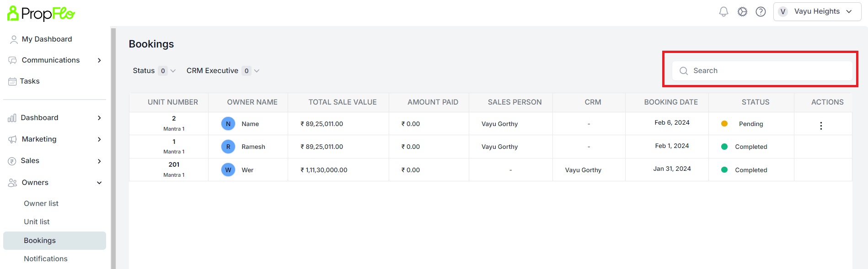The width and height of the screenshot is (868, 269).
Task: Collapse the Owners sidebar section
Action: [55, 183]
